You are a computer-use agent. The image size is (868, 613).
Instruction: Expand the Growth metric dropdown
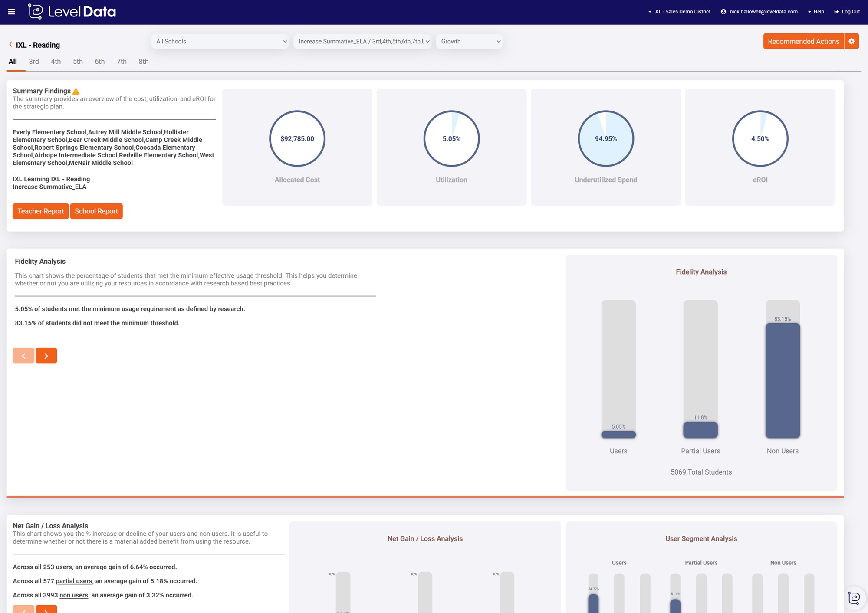coord(470,42)
